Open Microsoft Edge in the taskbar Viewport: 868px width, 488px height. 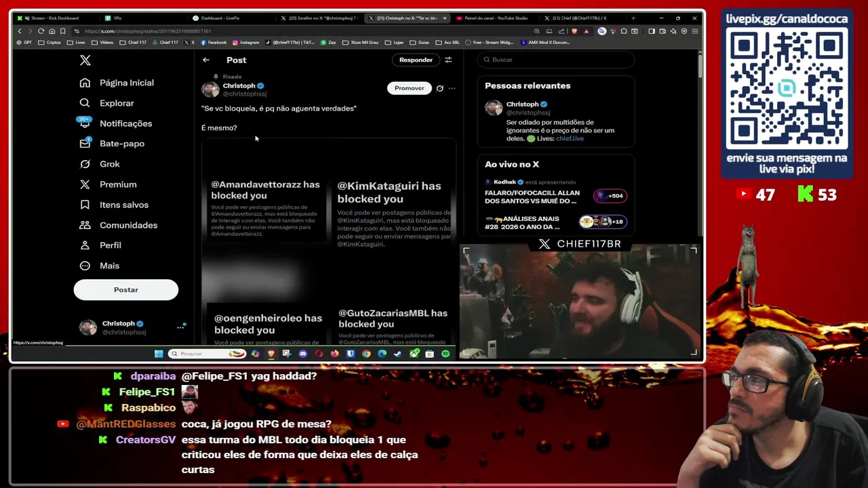tap(382, 354)
